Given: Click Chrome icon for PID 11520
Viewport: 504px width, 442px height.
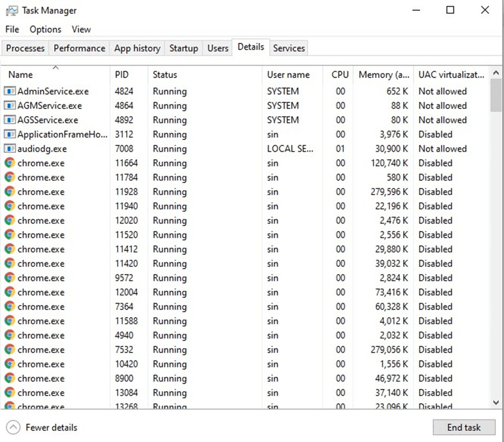Looking at the screenshot, I should pyautogui.click(x=10, y=234).
